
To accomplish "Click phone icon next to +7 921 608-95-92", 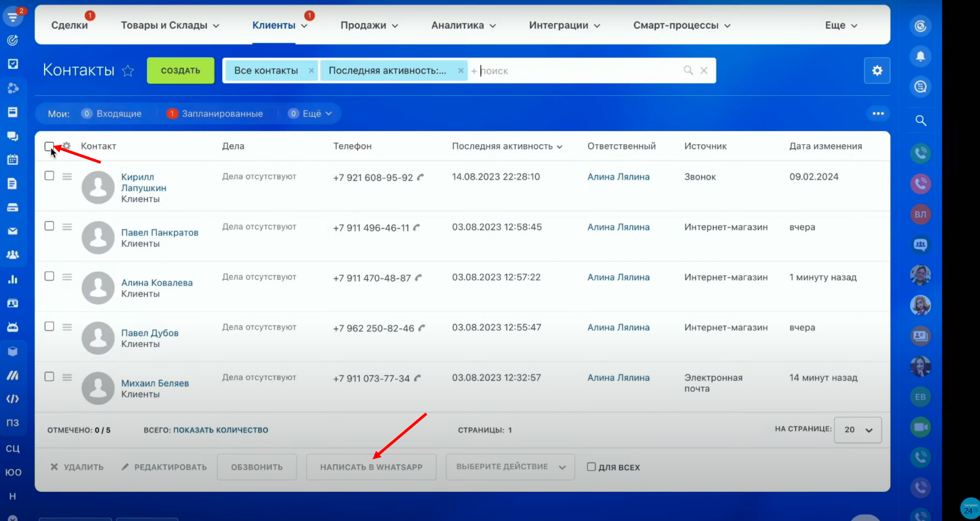I will coord(421,177).
